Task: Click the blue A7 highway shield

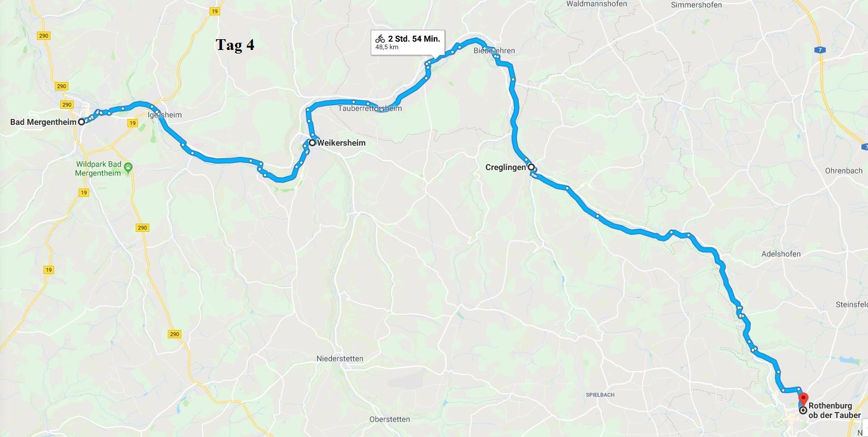Action: click(x=820, y=51)
